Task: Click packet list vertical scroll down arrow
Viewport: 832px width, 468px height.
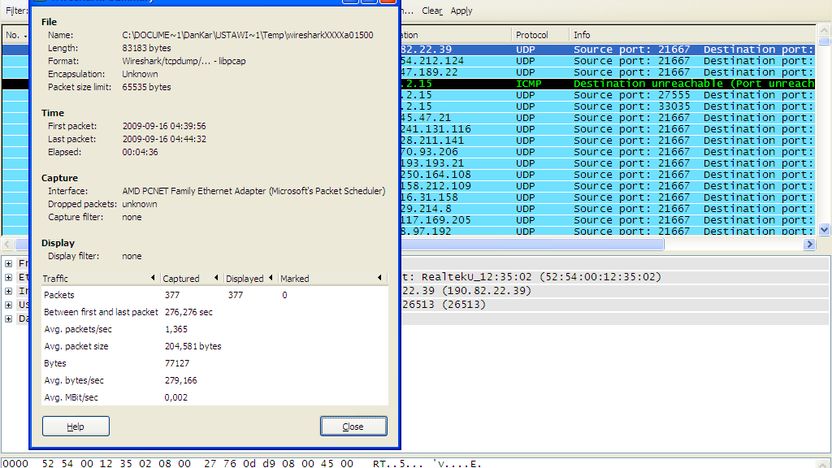Action: coord(824,230)
